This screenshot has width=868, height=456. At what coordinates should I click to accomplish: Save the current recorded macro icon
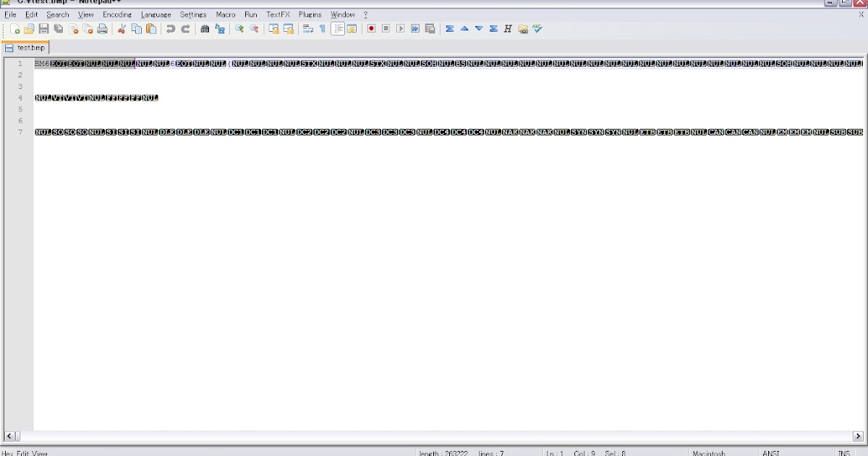(x=430, y=29)
